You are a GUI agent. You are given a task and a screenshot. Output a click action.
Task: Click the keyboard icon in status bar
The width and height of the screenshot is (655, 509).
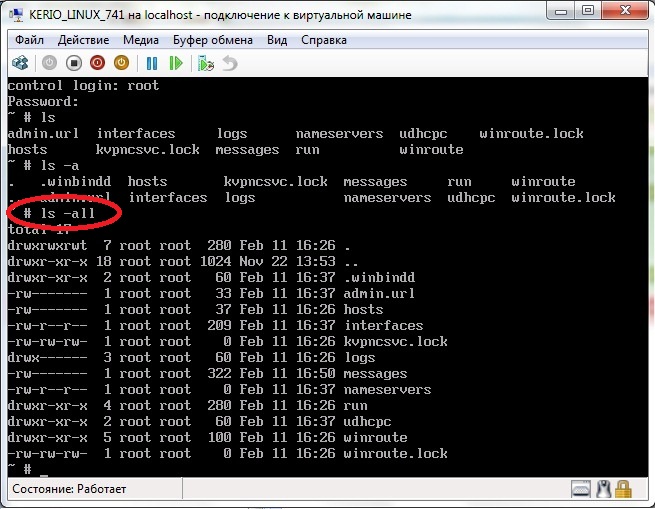[x=582, y=489]
